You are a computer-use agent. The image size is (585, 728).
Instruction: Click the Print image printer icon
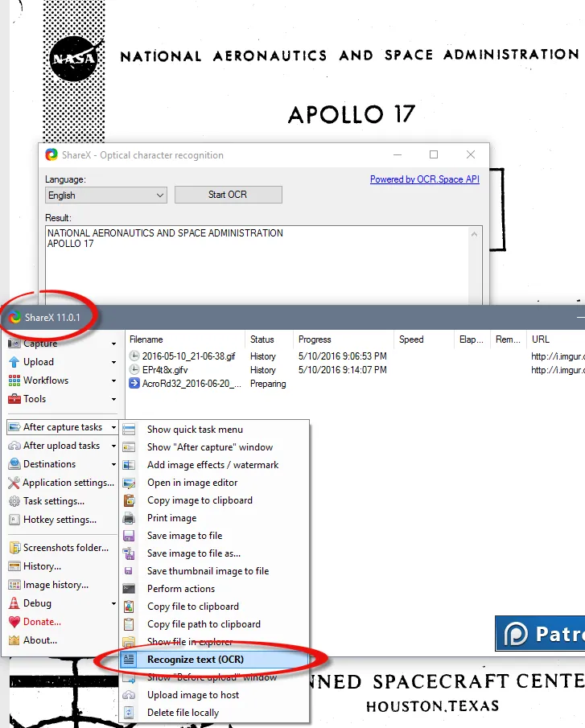[129, 518]
